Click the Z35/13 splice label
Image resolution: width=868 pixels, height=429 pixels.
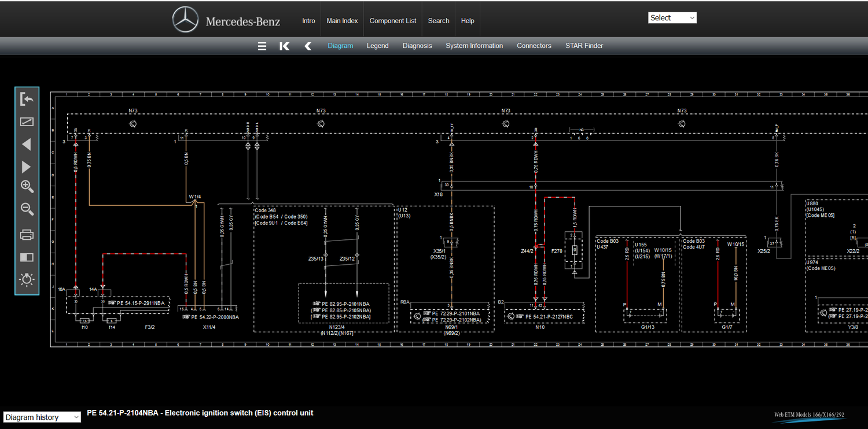pyautogui.click(x=315, y=258)
